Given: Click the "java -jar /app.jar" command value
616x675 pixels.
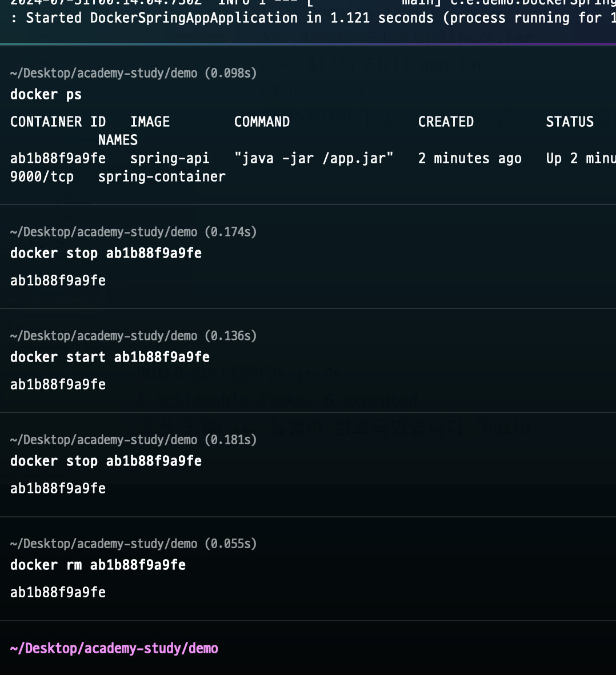Looking at the screenshot, I should click(x=314, y=158).
